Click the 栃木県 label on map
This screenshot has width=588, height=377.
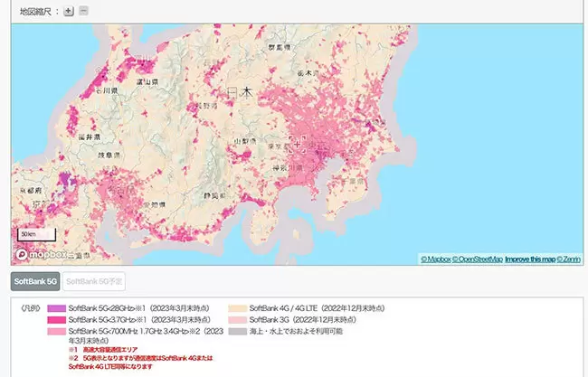click(308, 73)
